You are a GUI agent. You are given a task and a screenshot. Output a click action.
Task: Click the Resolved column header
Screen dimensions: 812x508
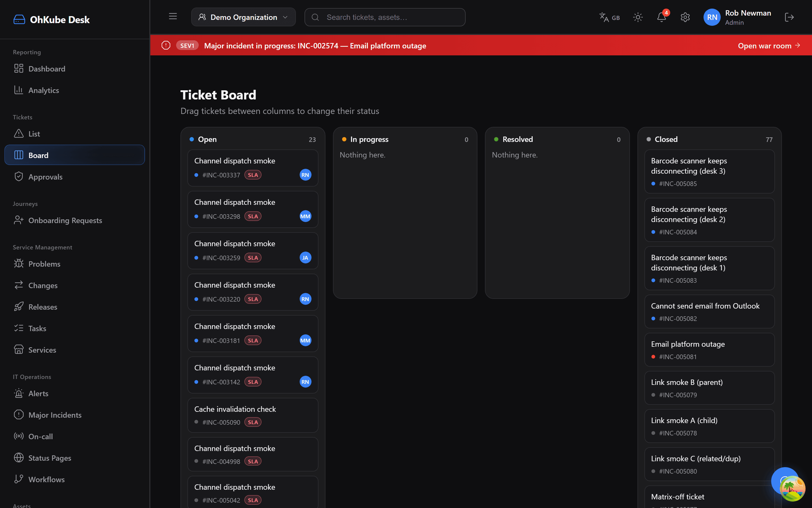click(x=557, y=139)
